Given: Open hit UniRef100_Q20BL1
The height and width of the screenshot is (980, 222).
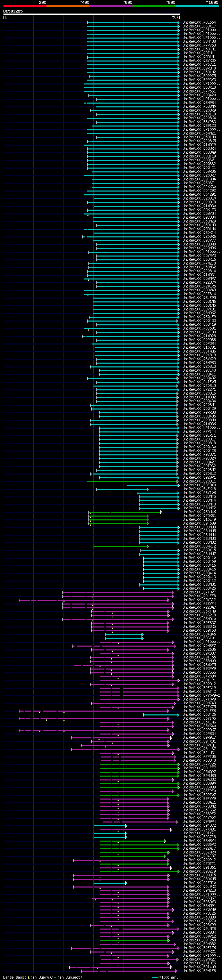Looking at the screenshot, I should click(x=199, y=481).
